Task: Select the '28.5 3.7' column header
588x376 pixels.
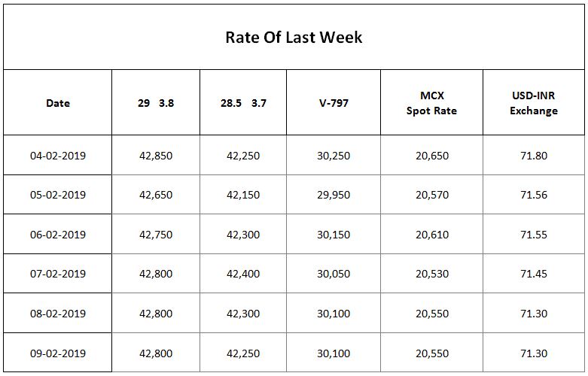Action: [243, 102]
